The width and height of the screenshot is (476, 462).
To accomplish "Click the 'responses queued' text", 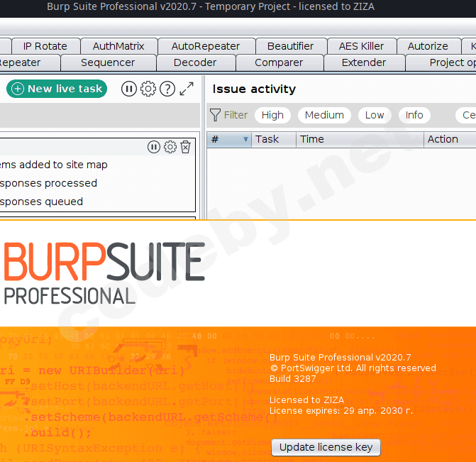I will pos(42,202).
